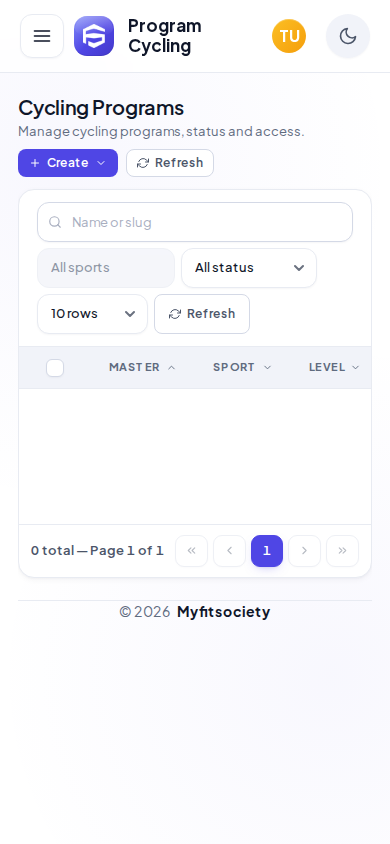390x844 pixels.
Task: Go to first page double-chevron icon
Action: [x=192, y=551]
